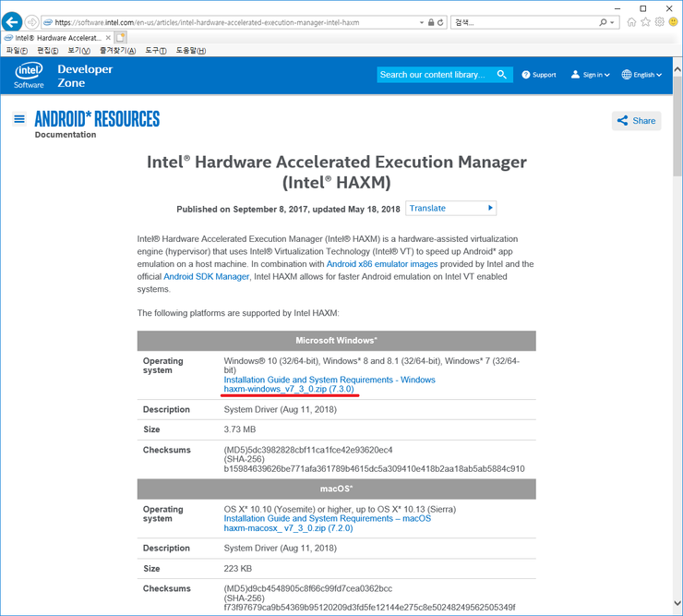The width and height of the screenshot is (683, 616).
Task: Click the Share button
Action: [636, 121]
